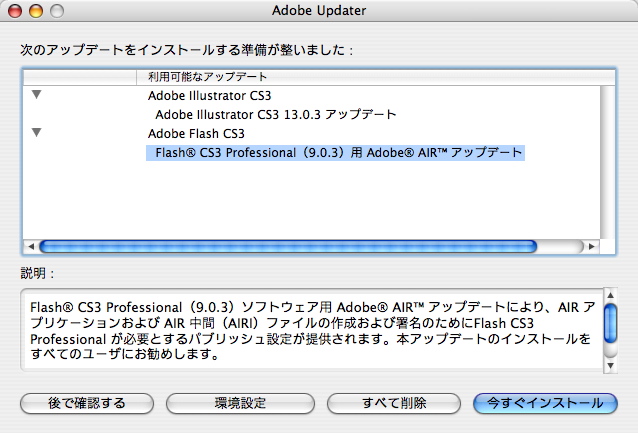Minimize the Adobe Updater window

34,12
